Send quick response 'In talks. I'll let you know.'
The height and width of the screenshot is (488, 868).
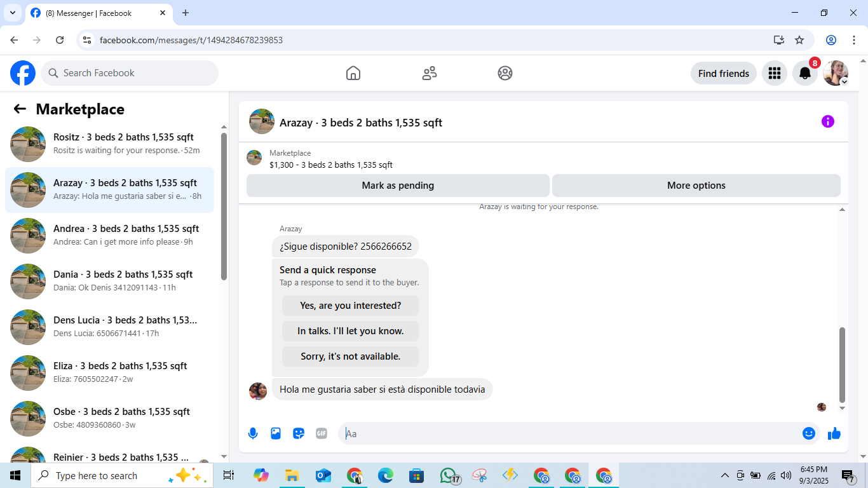(x=351, y=331)
